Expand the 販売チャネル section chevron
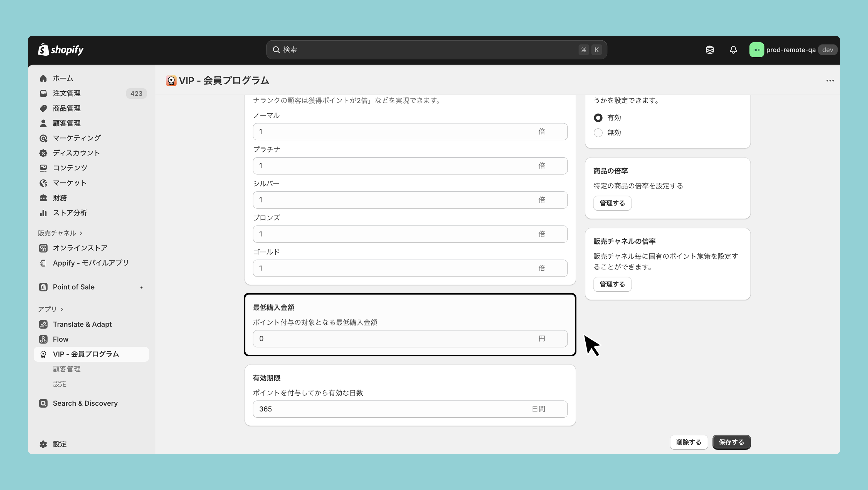868x490 pixels. 81,233
